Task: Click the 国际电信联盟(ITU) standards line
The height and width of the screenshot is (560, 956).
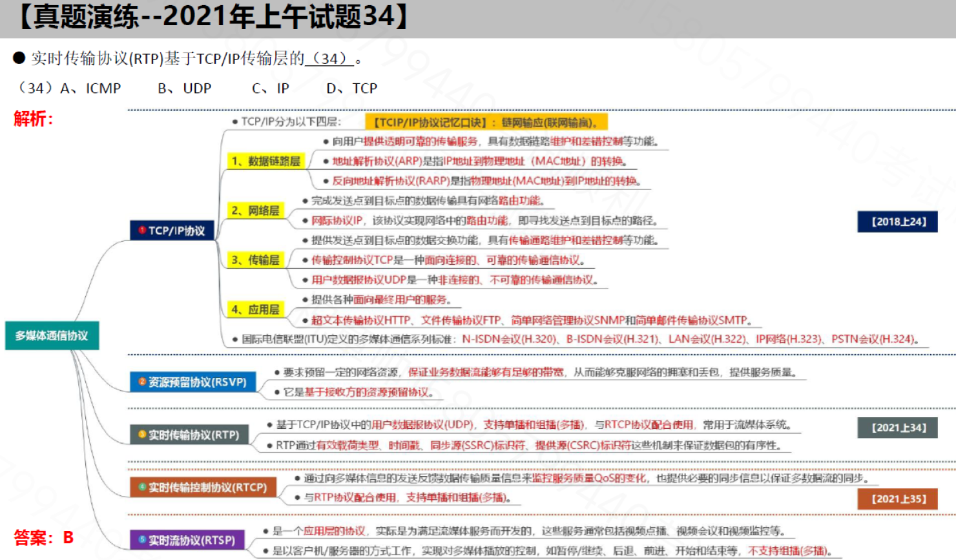Action: tap(576, 339)
